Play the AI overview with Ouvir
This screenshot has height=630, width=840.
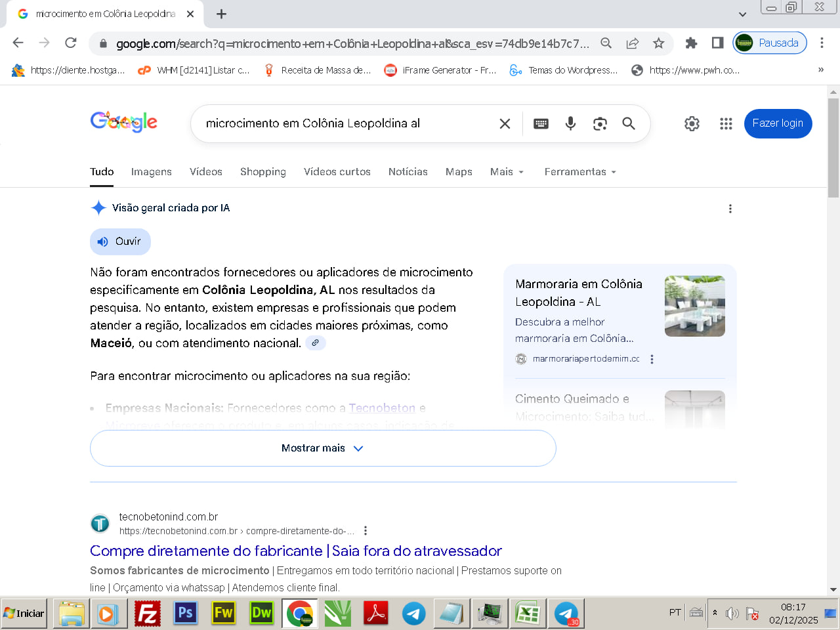(120, 241)
